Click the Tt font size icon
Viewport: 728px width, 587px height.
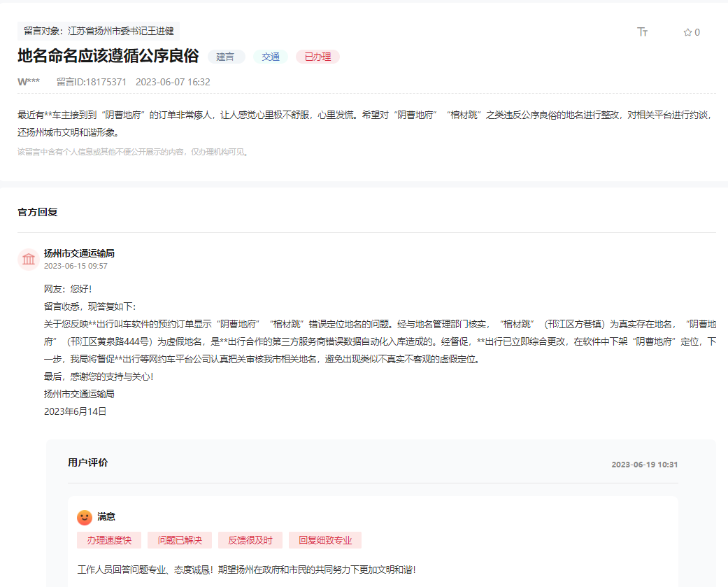click(x=643, y=31)
